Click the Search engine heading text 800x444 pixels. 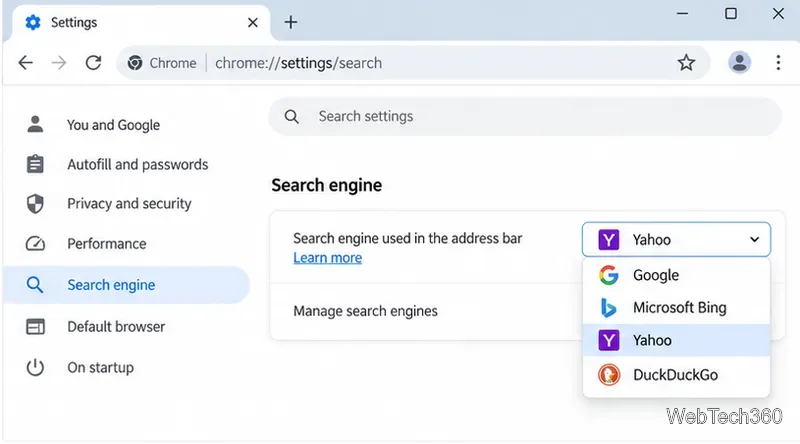(x=327, y=185)
